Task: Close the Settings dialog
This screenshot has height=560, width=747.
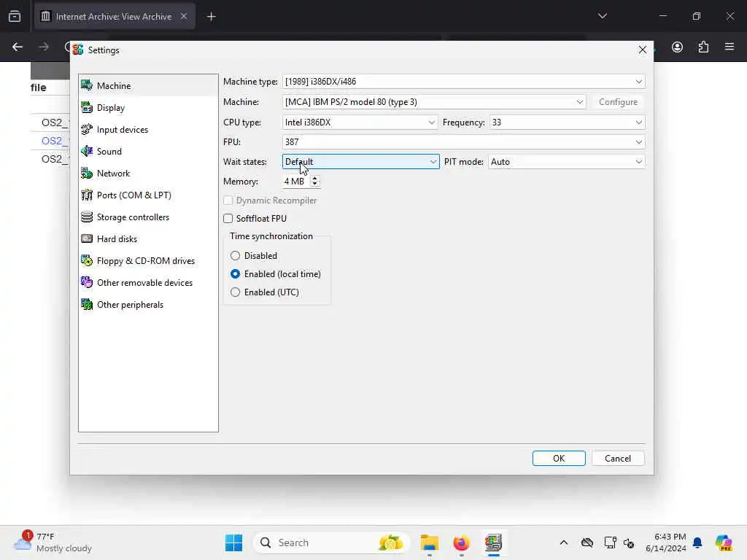Action: pos(642,50)
